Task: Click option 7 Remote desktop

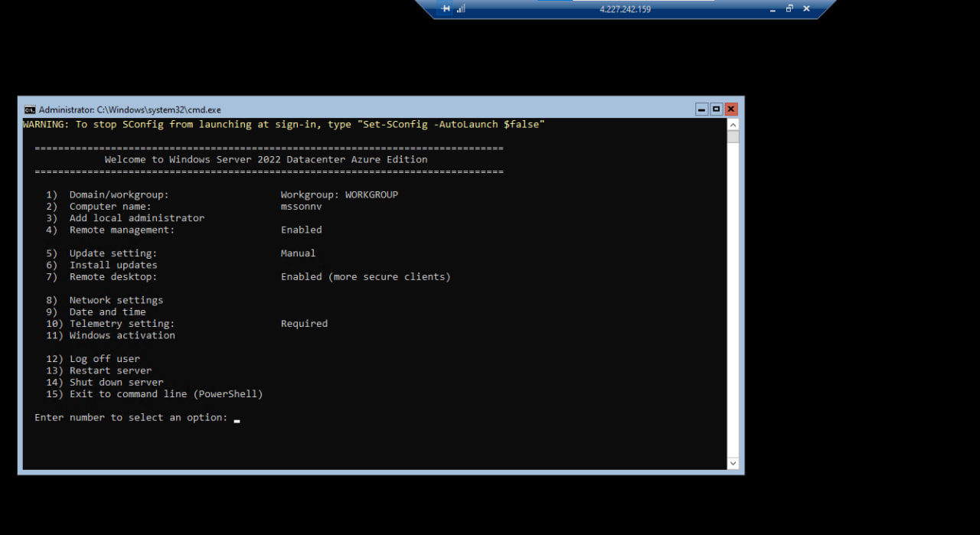Action: tap(101, 276)
